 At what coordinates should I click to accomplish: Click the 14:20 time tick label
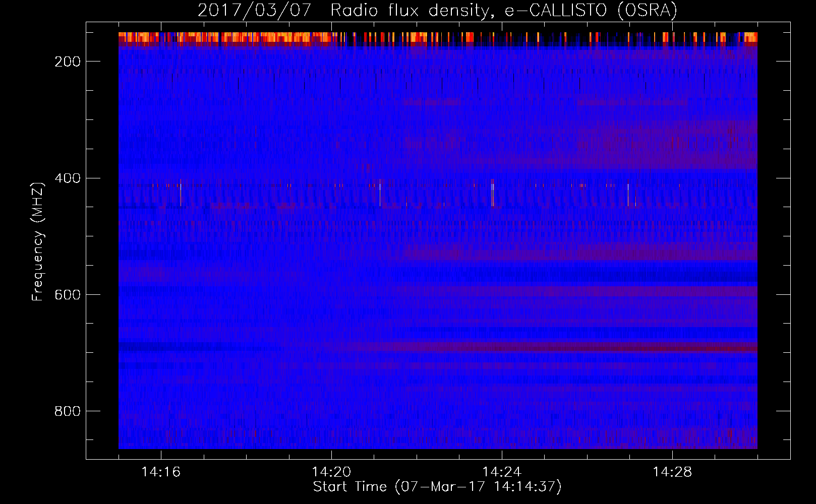coord(331,472)
